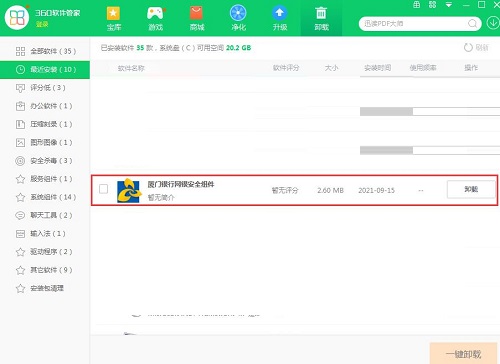
Task: Click the magnifier search icon
Action: pyautogui.click(x=472, y=24)
